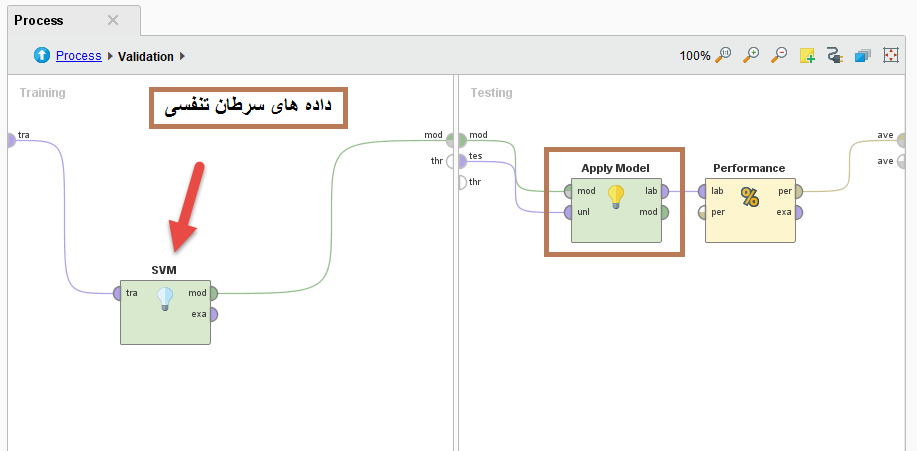The height and width of the screenshot is (451, 917).
Task: Reset zoom to 1:1 magnifier icon
Action: 725,56
